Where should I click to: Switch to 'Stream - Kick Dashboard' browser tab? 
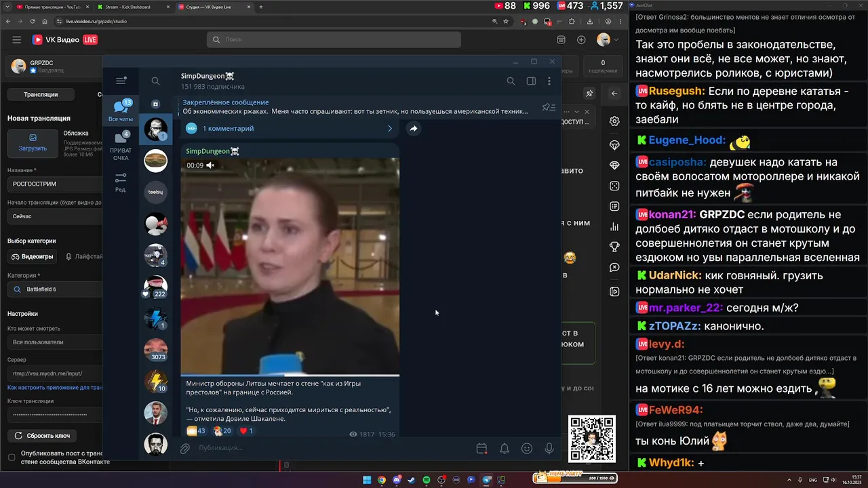pos(132,7)
